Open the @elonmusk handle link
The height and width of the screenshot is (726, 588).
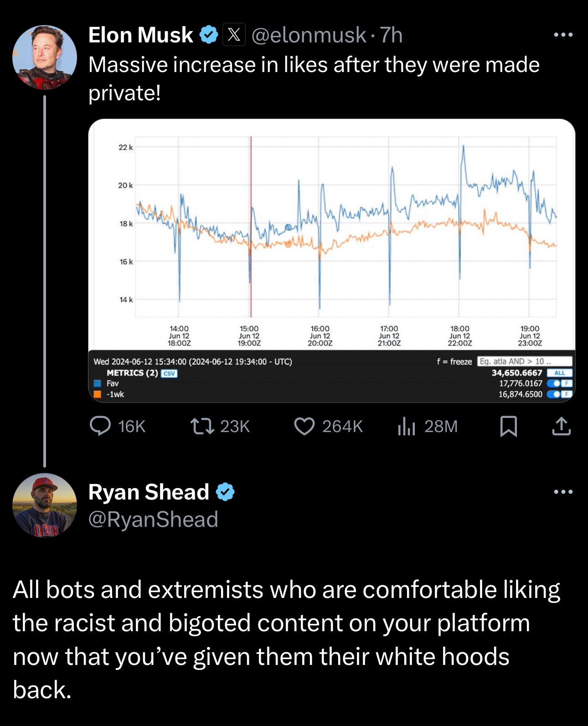309,35
